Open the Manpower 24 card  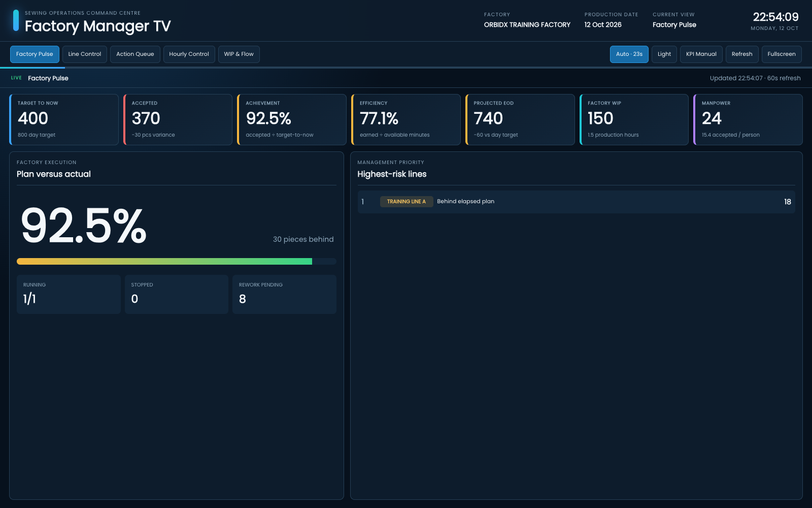748,119
